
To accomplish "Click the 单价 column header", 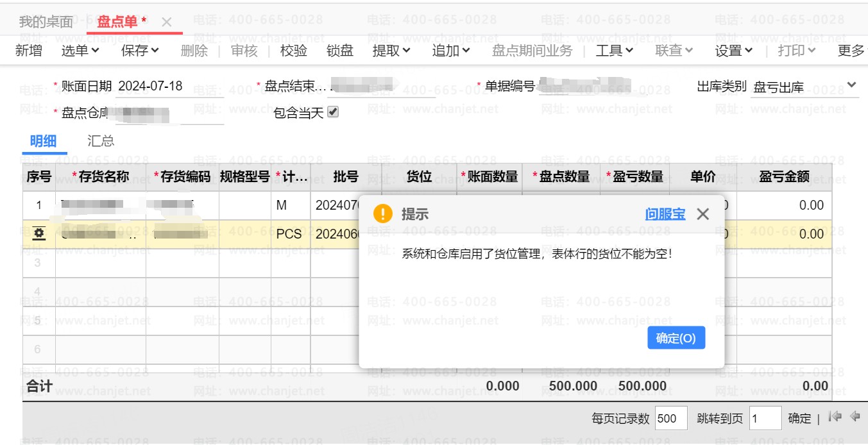I will 703,176.
